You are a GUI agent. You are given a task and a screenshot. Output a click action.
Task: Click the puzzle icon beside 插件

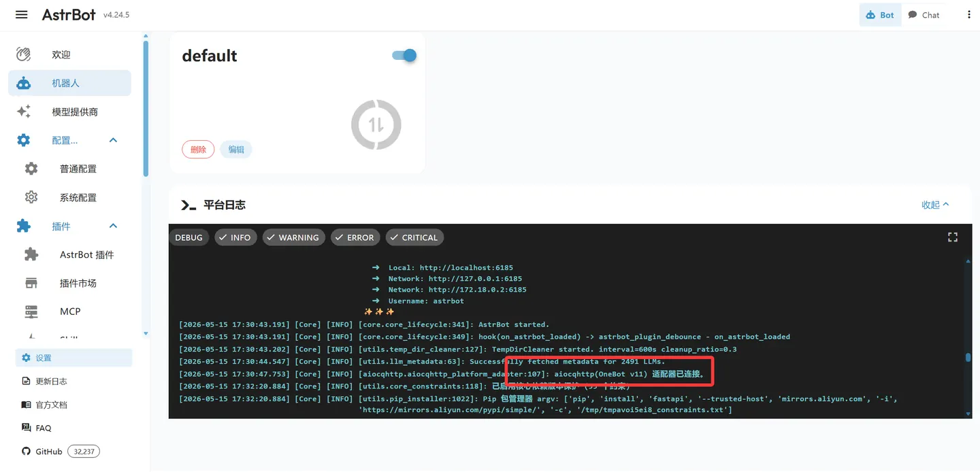pyautogui.click(x=24, y=226)
